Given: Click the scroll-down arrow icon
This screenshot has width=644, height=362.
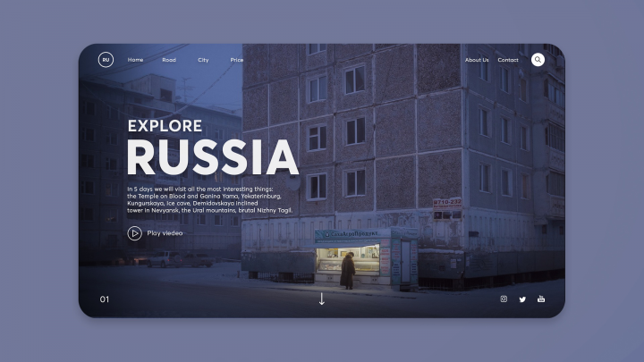Looking at the screenshot, I should [x=322, y=299].
